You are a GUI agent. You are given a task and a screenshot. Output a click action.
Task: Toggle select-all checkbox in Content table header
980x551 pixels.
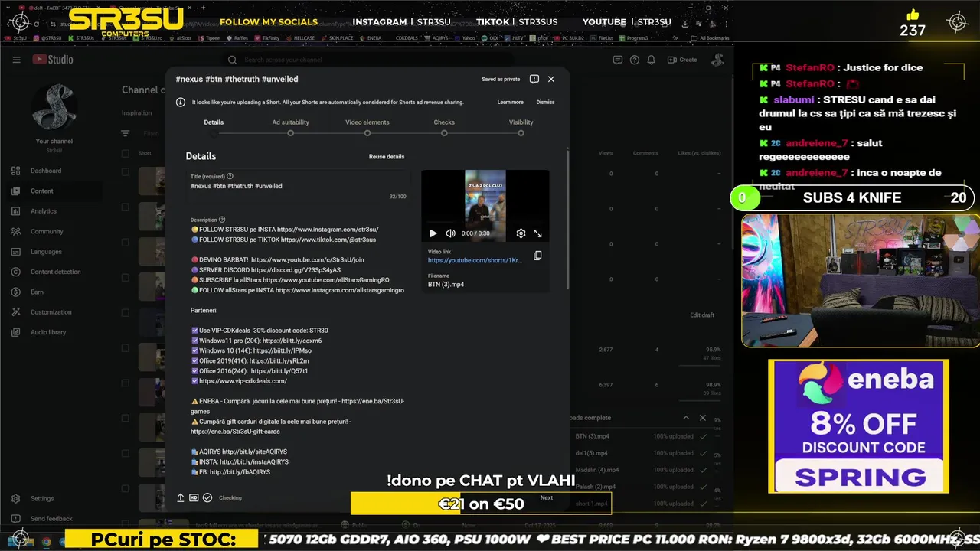(x=126, y=153)
